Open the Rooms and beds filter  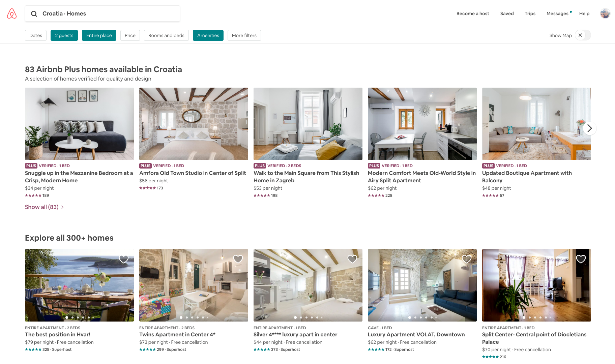166,35
